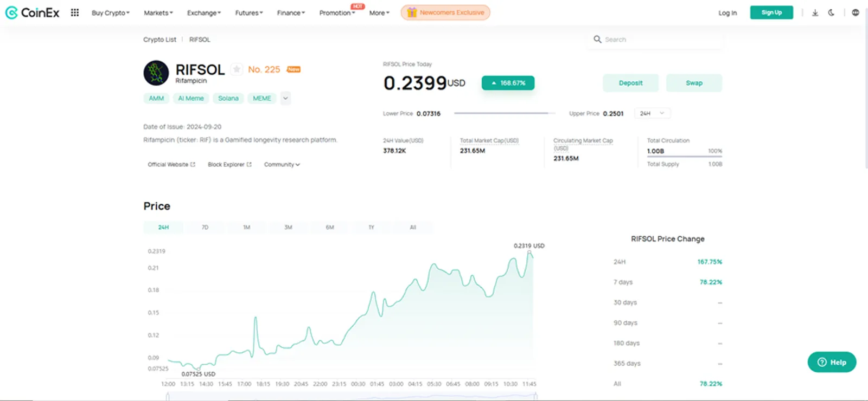
Task: Click the New badge next to rank
Action: click(293, 69)
